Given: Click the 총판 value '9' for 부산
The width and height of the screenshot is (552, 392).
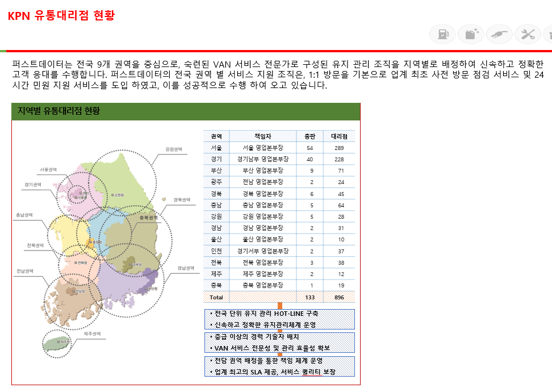Looking at the screenshot, I should (312, 171).
